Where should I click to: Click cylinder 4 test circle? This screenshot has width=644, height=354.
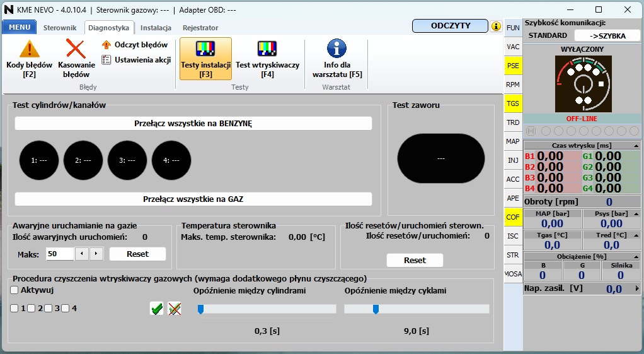click(171, 160)
